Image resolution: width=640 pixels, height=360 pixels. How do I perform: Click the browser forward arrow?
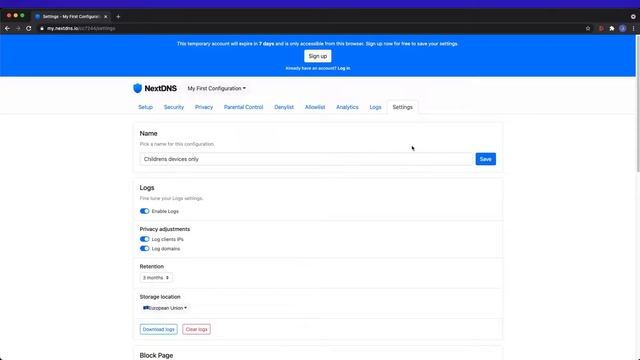click(x=18, y=28)
